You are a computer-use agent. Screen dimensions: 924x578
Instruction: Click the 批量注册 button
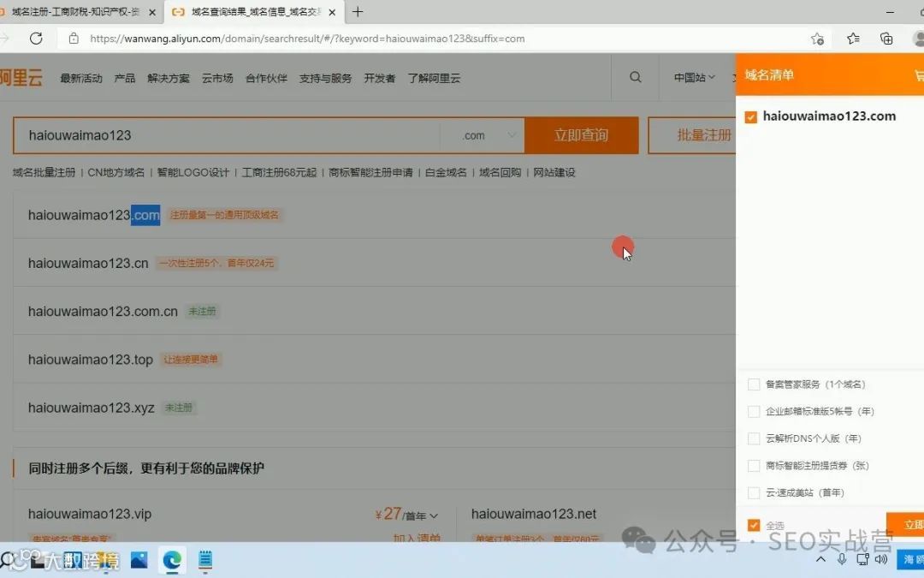point(692,135)
